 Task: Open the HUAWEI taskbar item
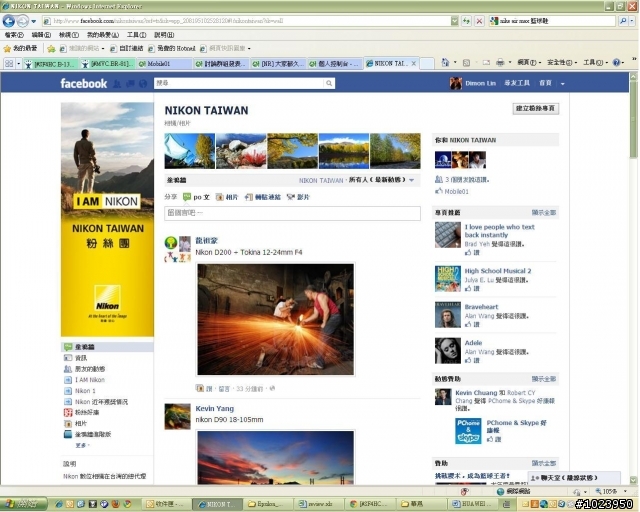coord(471,504)
